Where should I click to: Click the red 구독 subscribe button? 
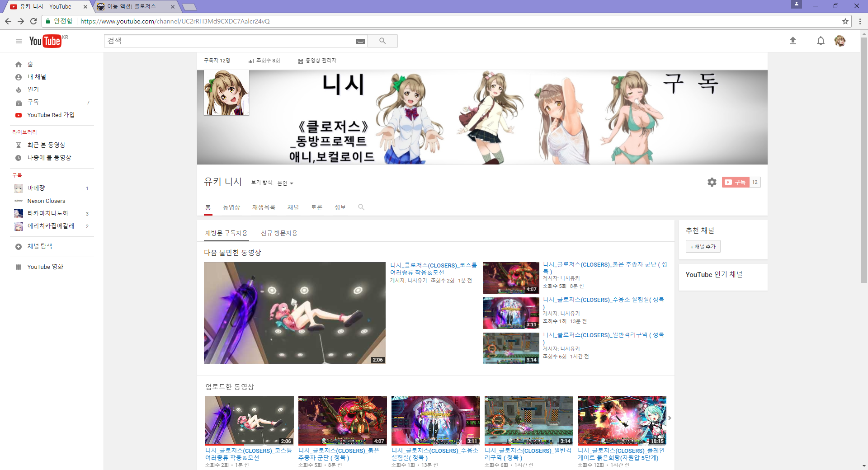click(736, 182)
